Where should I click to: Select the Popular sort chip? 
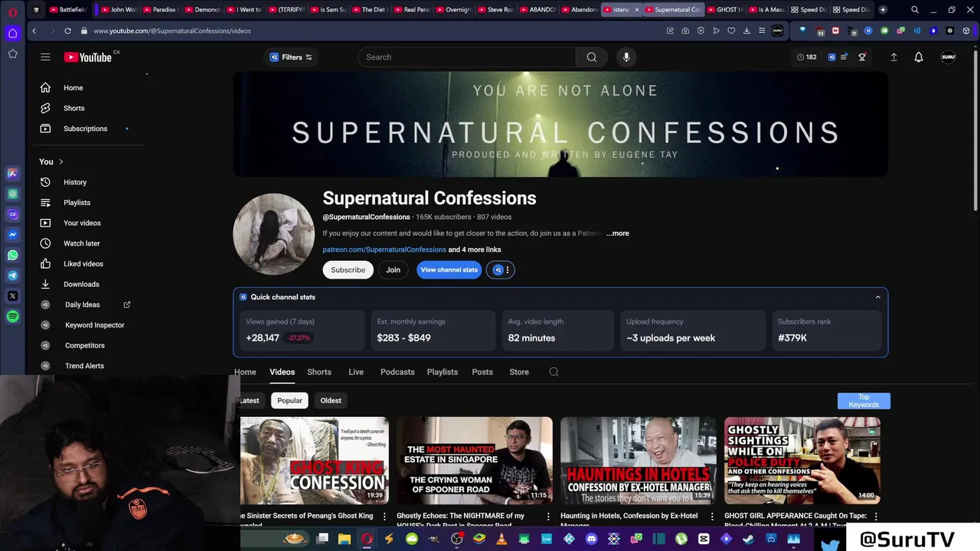coord(289,400)
